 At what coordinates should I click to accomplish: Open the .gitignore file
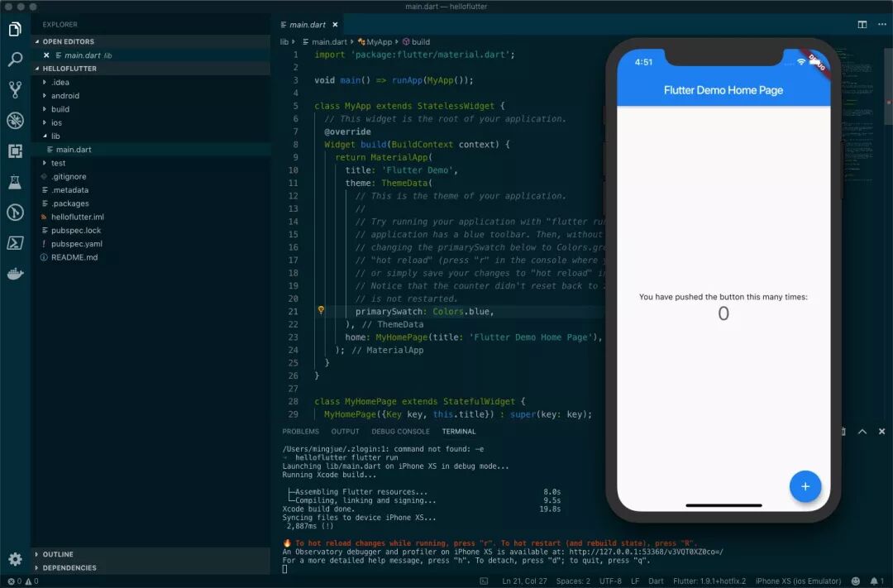point(151,177)
